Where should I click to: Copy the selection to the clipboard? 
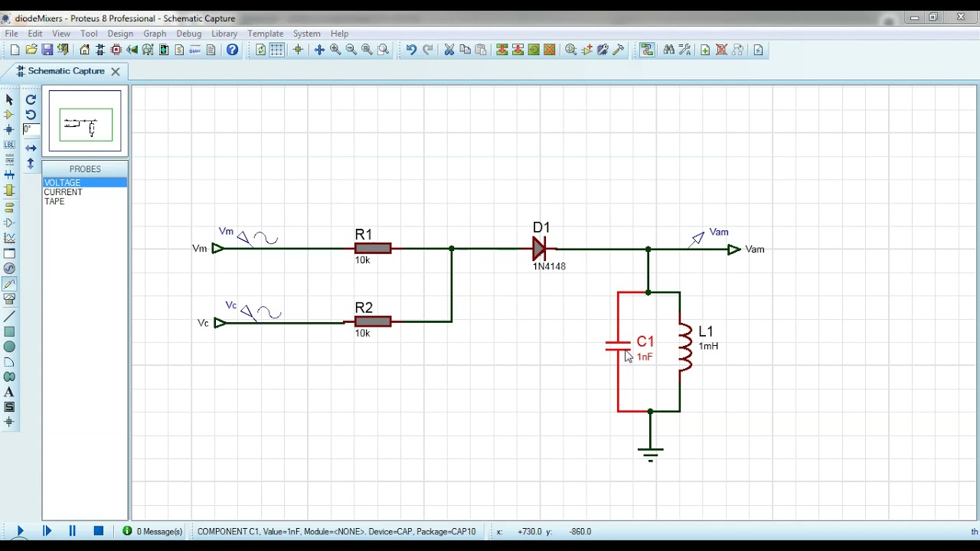[465, 50]
